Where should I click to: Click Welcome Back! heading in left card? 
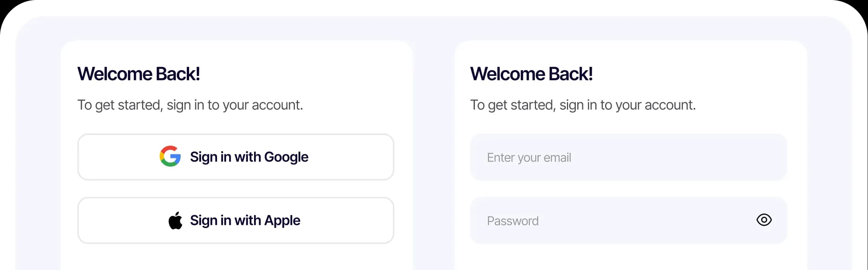(138, 74)
